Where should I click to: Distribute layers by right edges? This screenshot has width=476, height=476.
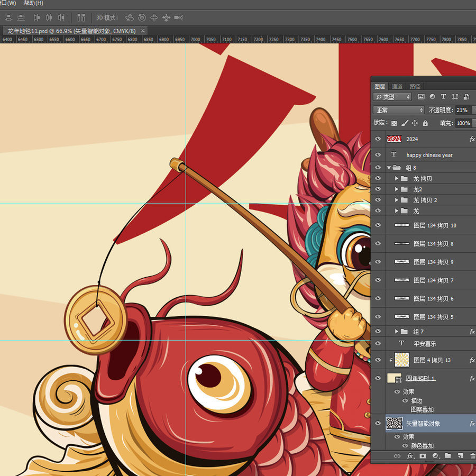coord(61,17)
